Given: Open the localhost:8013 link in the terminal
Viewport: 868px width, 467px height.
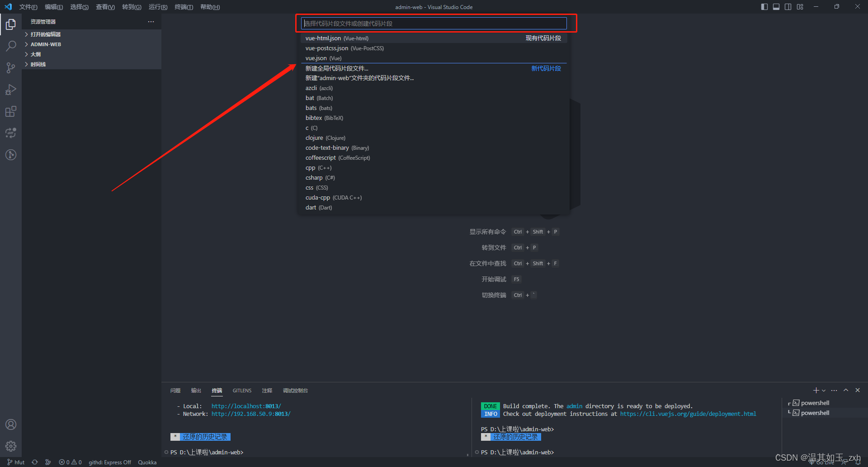Looking at the screenshot, I should pyautogui.click(x=246, y=406).
